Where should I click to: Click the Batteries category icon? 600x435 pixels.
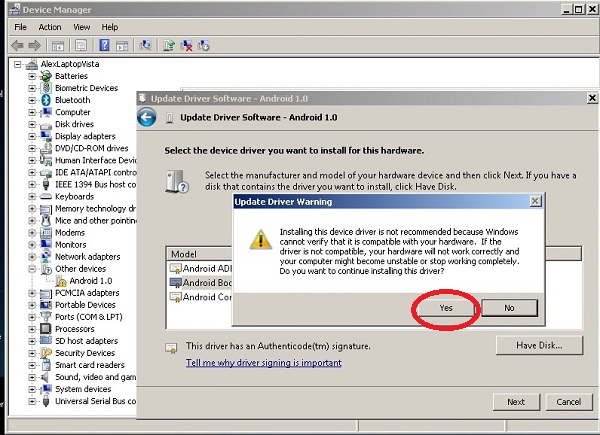tap(46, 76)
